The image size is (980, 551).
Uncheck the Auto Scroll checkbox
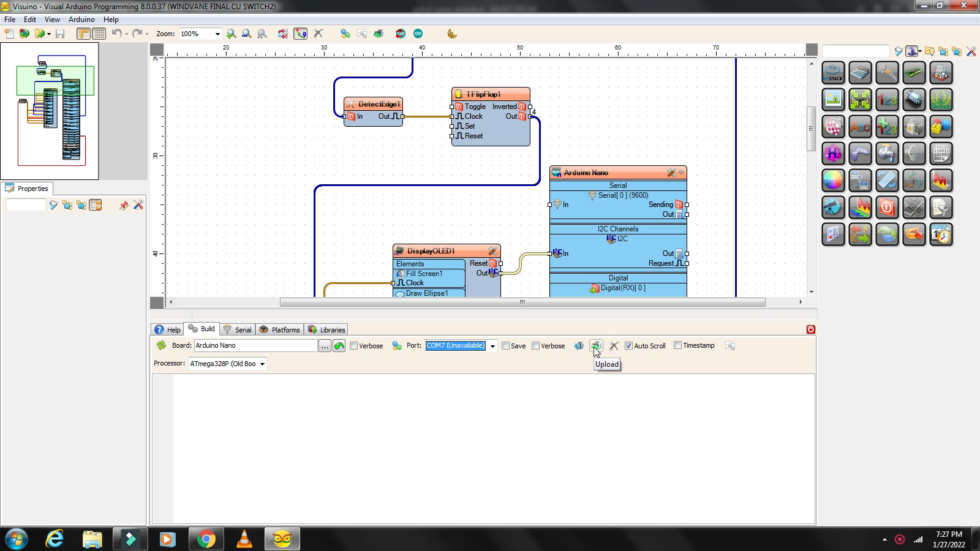click(628, 346)
